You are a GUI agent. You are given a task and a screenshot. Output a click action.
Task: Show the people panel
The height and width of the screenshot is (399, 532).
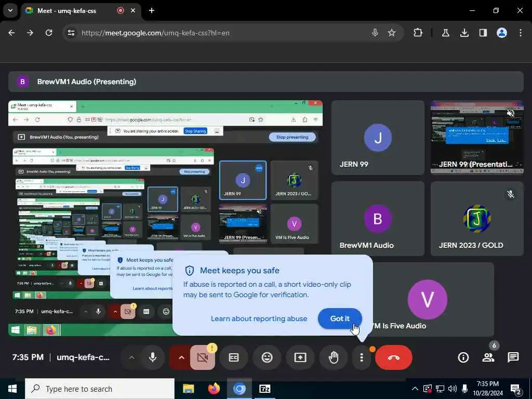point(488,357)
